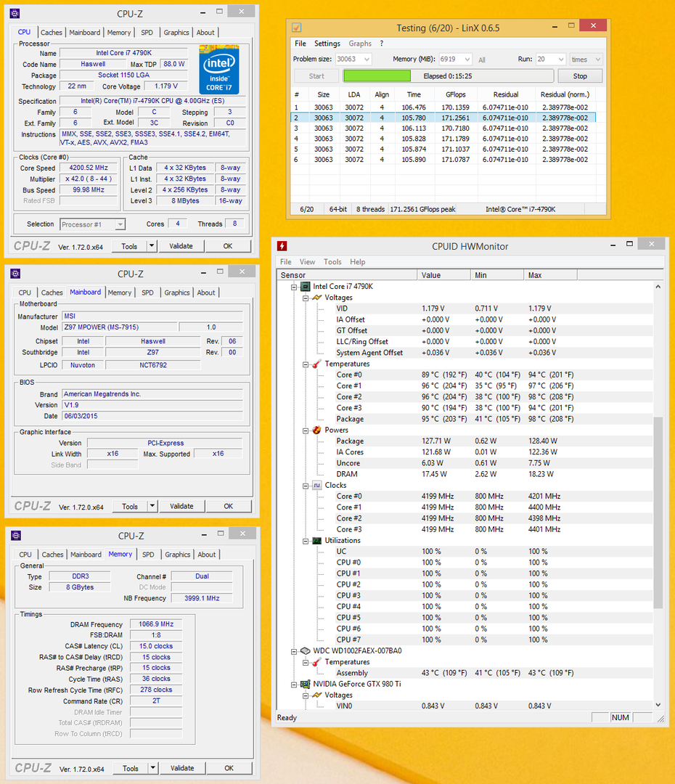The height and width of the screenshot is (784, 675).
Task: Click the Clocks icon in sensor tree
Action: (x=317, y=485)
